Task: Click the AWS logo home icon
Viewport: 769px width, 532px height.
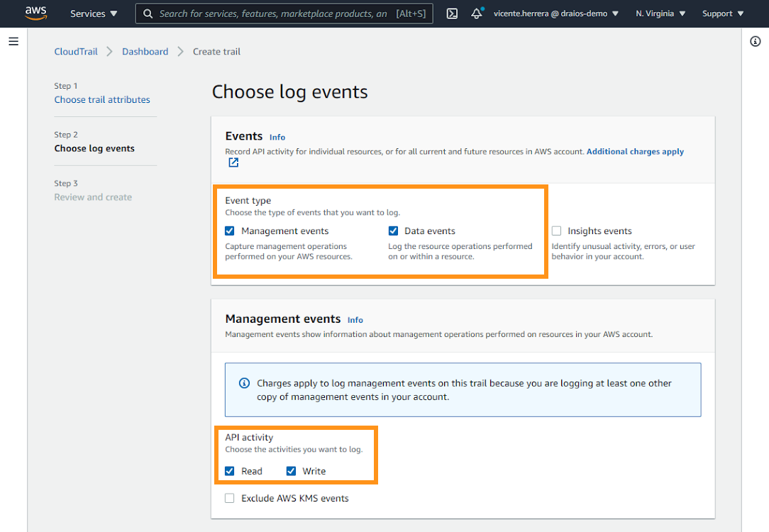Action: (x=35, y=13)
